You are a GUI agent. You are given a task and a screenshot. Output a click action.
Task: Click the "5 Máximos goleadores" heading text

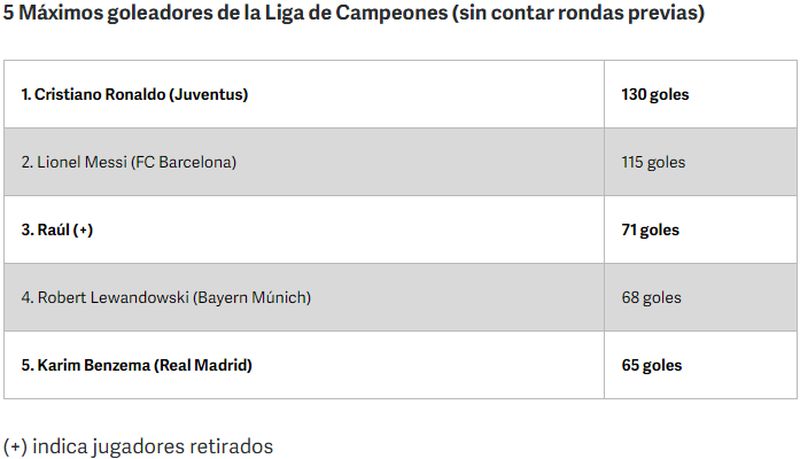click(x=96, y=15)
